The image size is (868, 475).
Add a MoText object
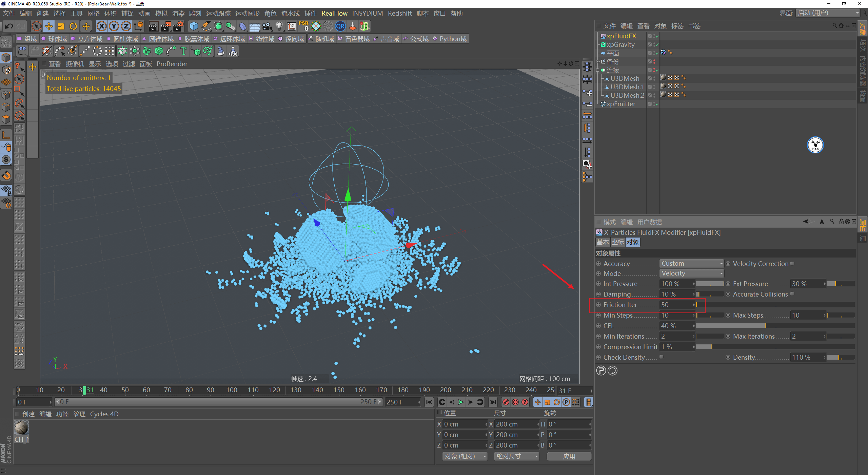[x=183, y=51]
